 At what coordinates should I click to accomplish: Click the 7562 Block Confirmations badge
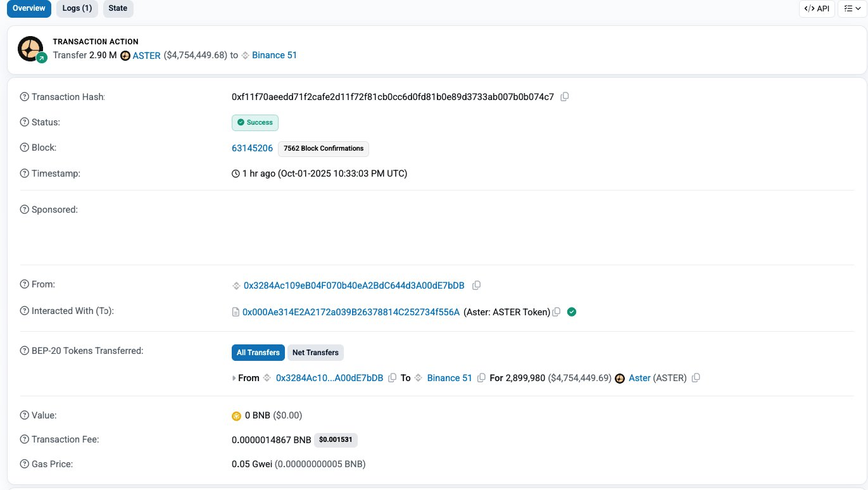tap(323, 148)
